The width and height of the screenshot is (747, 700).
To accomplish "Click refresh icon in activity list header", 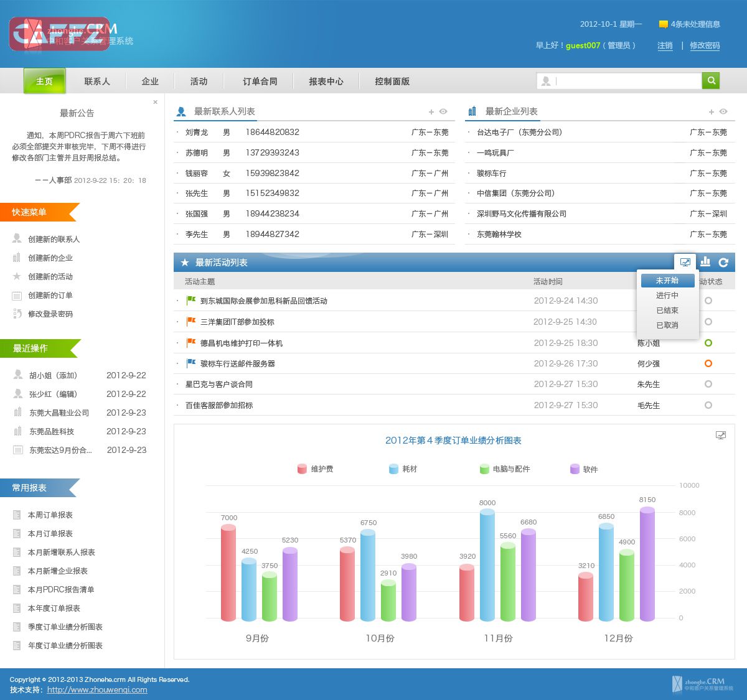I will tap(723, 263).
